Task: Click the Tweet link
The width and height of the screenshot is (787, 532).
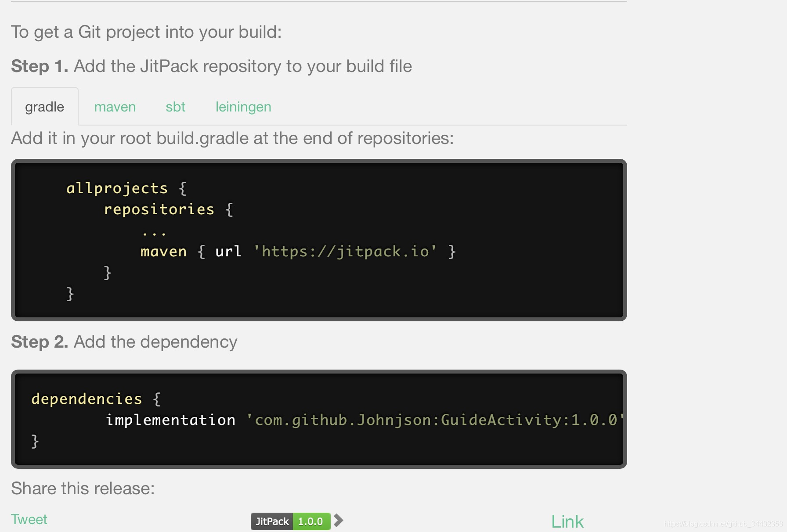Action: click(x=29, y=519)
